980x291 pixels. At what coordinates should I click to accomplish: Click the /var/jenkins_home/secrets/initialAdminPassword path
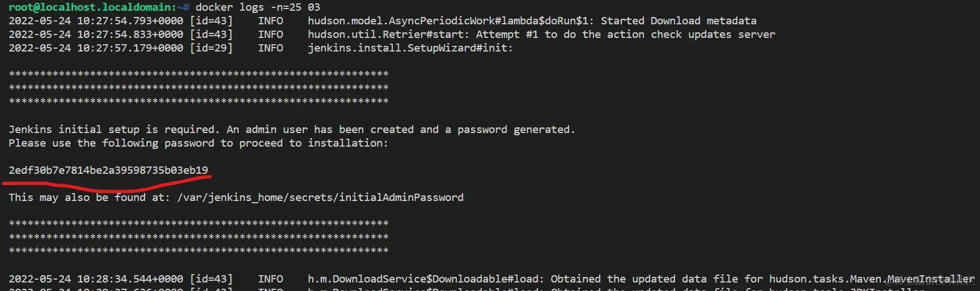click(x=320, y=198)
